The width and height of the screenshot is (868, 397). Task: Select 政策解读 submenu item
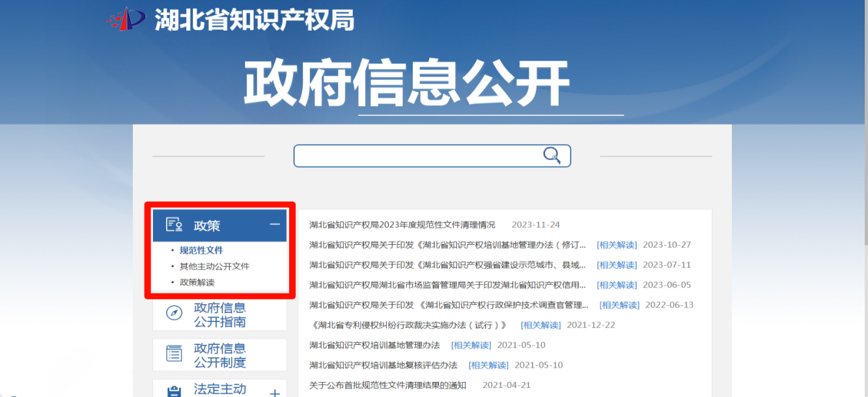[197, 282]
